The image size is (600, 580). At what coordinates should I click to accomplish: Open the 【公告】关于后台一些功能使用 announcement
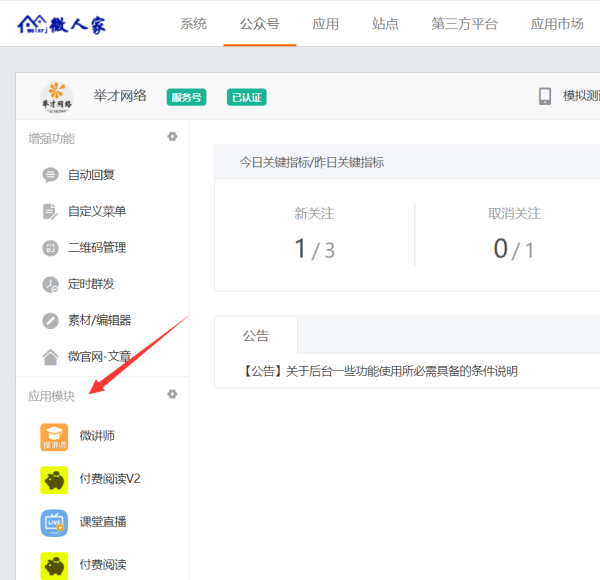[380, 371]
